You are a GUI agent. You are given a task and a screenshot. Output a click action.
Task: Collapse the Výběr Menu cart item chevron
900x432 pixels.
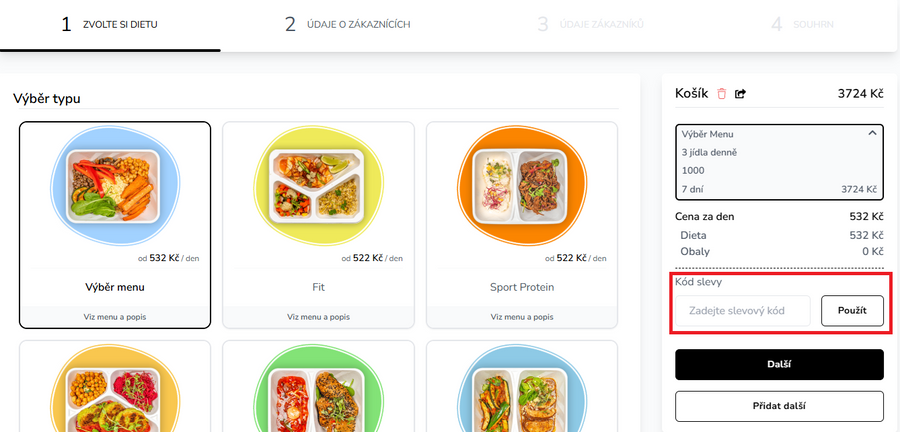point(871,133)
